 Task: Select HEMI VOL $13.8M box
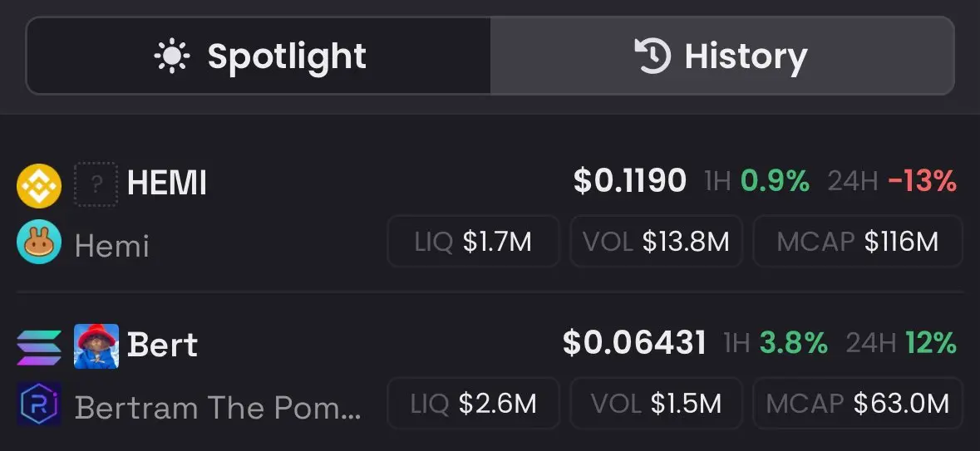coord(657,242)
